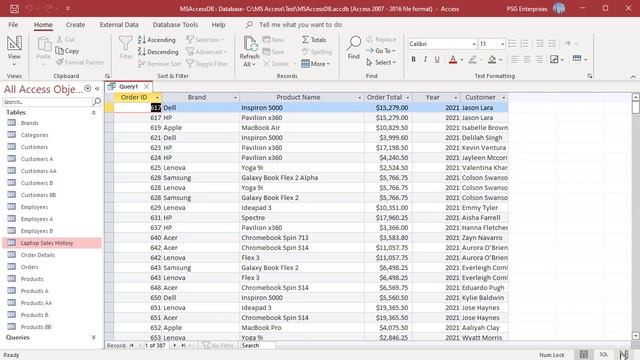
Task: Open Order Total column filter dropdown
Action: tap(407, 98)
